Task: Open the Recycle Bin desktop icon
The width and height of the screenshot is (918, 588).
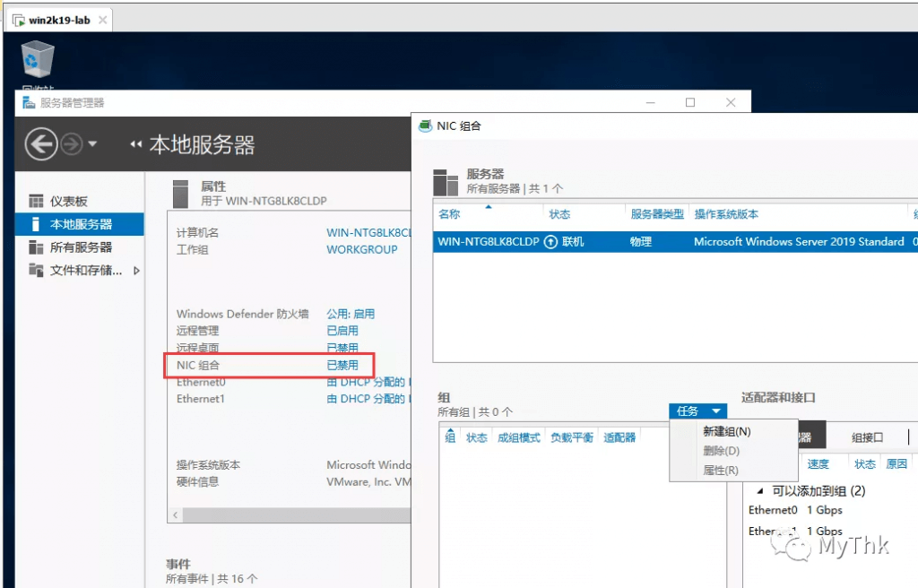Action: (38, 59)
